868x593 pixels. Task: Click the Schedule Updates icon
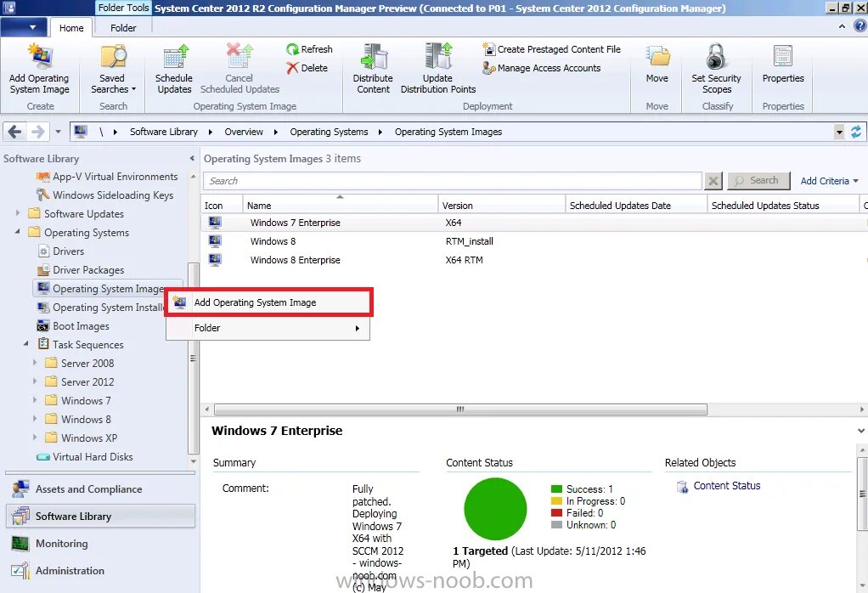[173, 68]
